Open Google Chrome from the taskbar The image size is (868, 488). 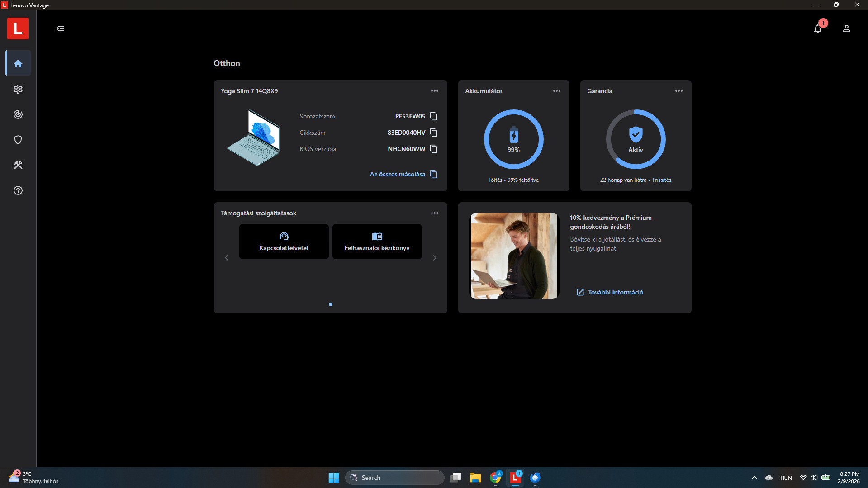click(x=495, y=478)
